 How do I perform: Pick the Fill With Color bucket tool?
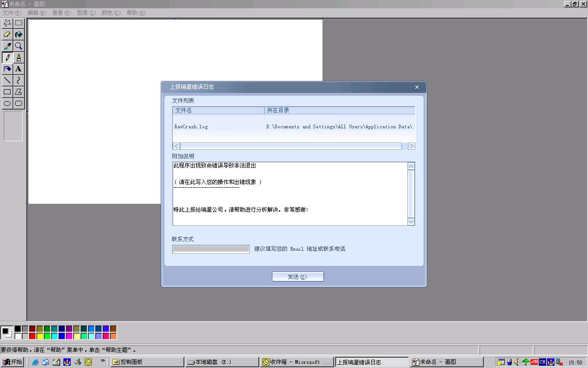click(x=18, y=34)
